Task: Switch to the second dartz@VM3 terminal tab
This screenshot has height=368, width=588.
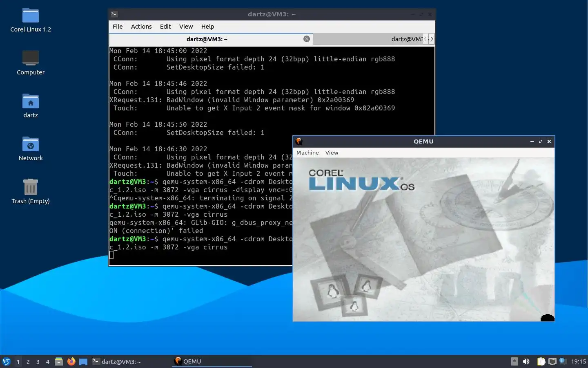Action: click(367, 39)
